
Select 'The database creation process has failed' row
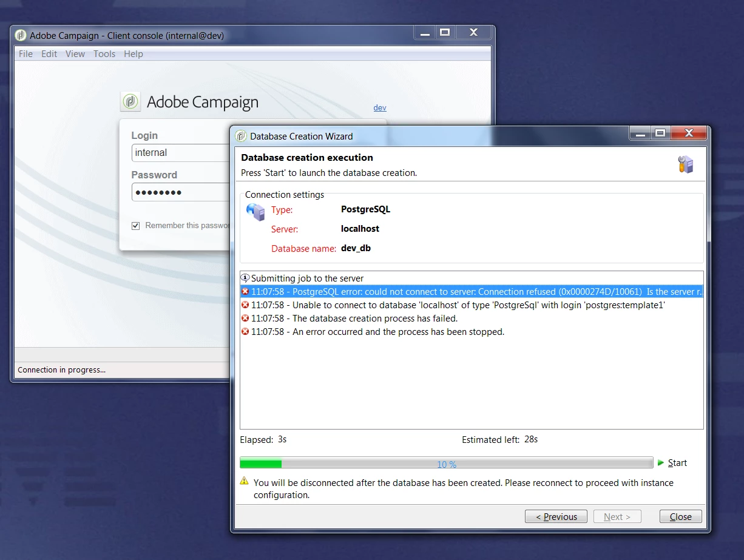pos(472,319)
